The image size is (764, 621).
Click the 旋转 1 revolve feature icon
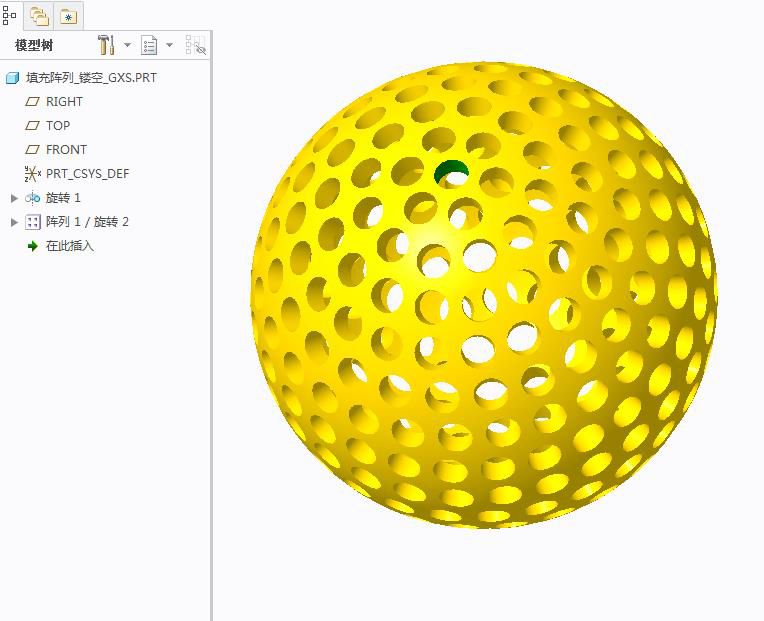[x=32, y=198]
